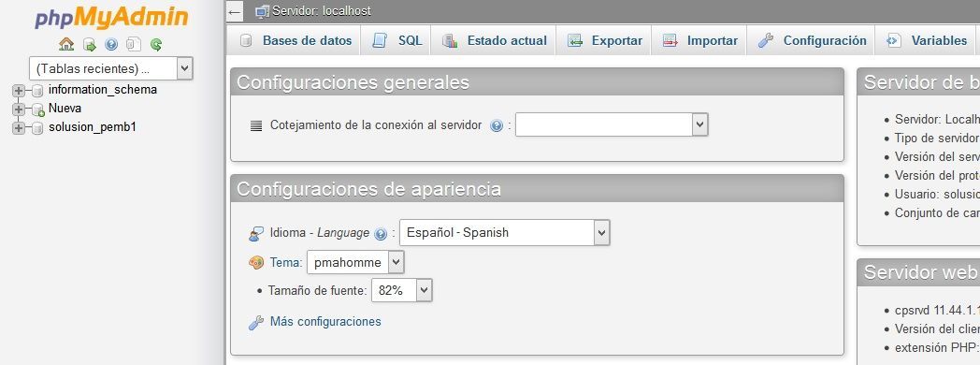Click the help icon next to Idioma Language
Image resolution: width=980 pixels, height=365 pixels.
click(381, 234)
